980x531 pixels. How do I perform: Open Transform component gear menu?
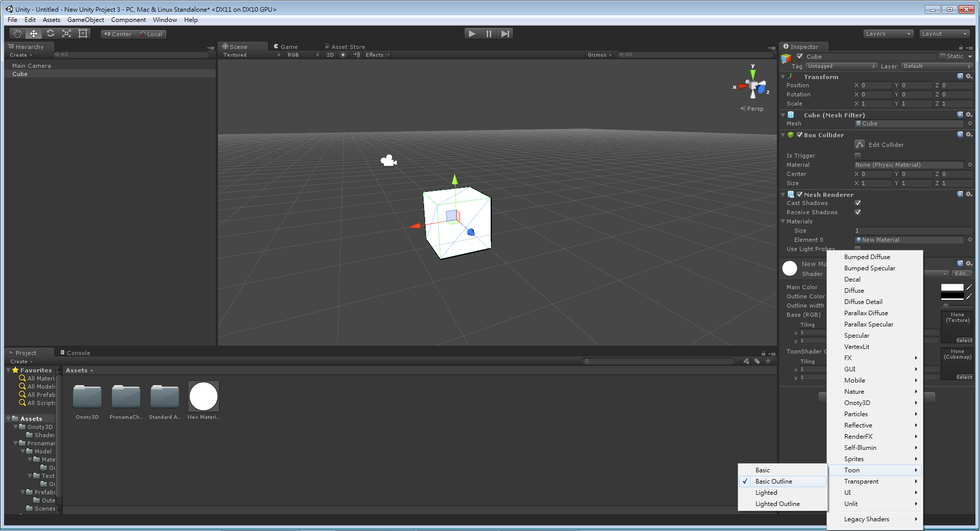pyautogui.click(x=969, y=77)
